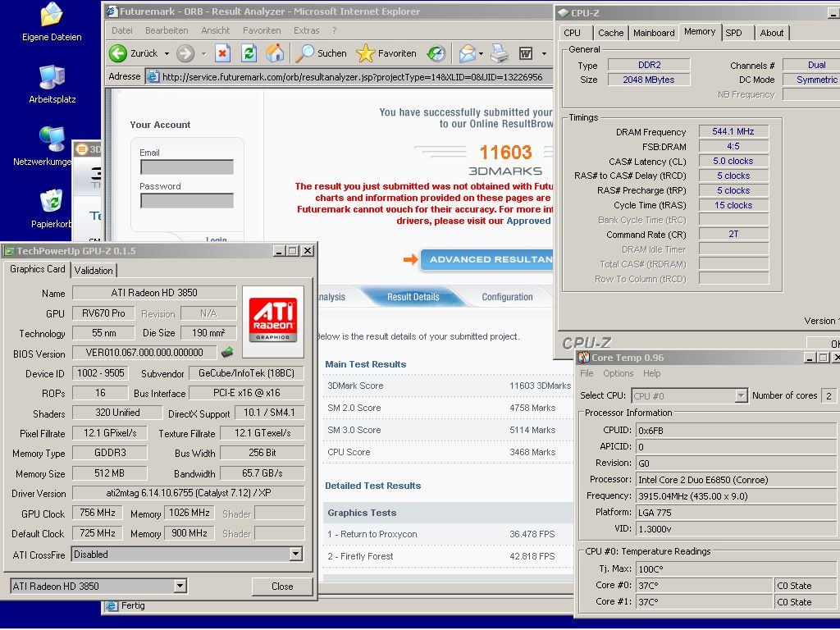
Task: Click the GPU Clock 756 MHz value
Action: [98, 513]
